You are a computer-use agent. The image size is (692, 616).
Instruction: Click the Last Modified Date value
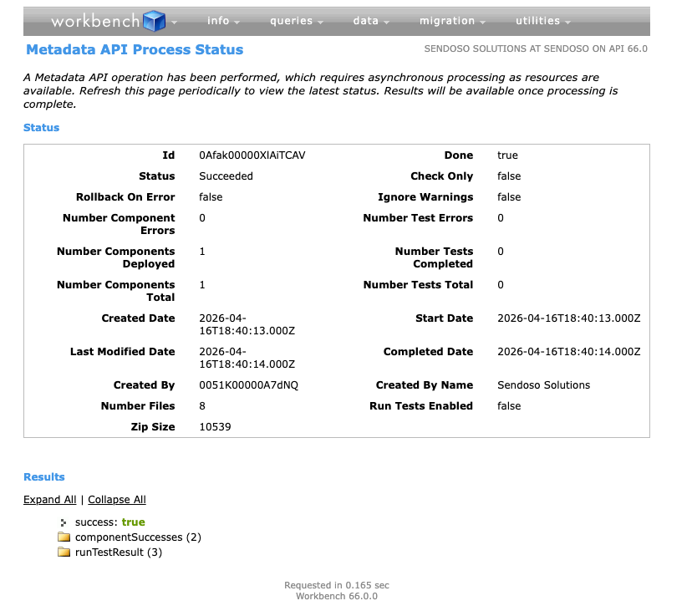(x=247, y=358)
